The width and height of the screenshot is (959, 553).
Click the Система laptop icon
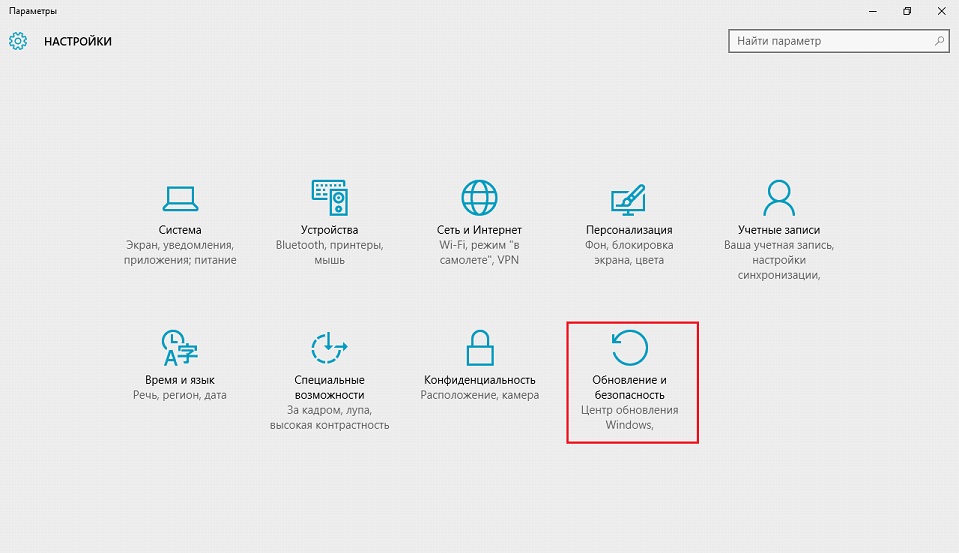(x=180, y=198)
